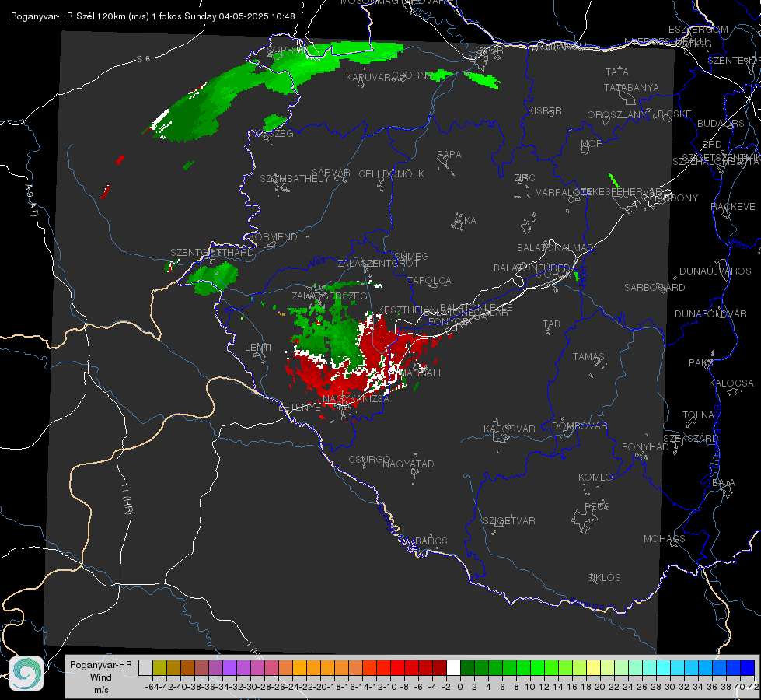Click the BAJA label
Viewport: 761px width, 700px height.
click(724, 483)
